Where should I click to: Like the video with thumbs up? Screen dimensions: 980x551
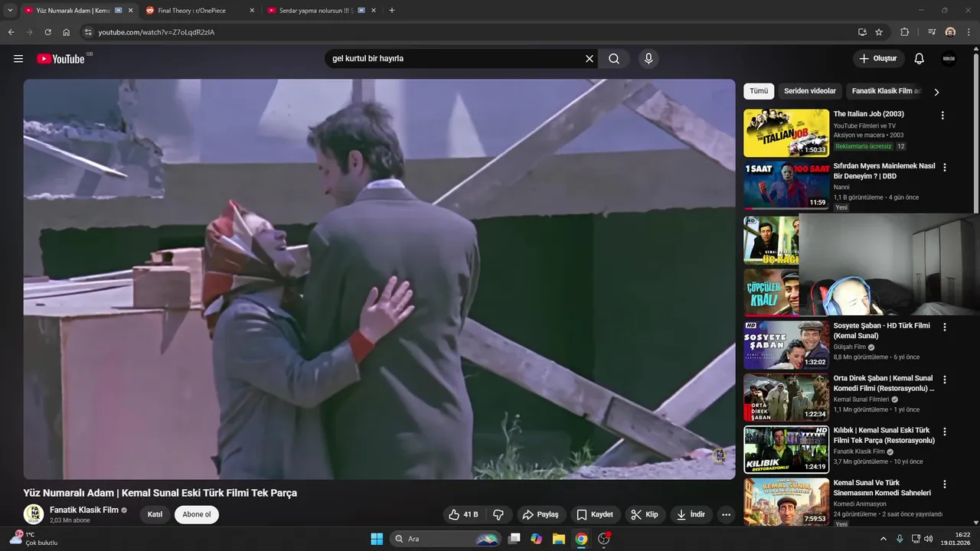pos(464,514)
